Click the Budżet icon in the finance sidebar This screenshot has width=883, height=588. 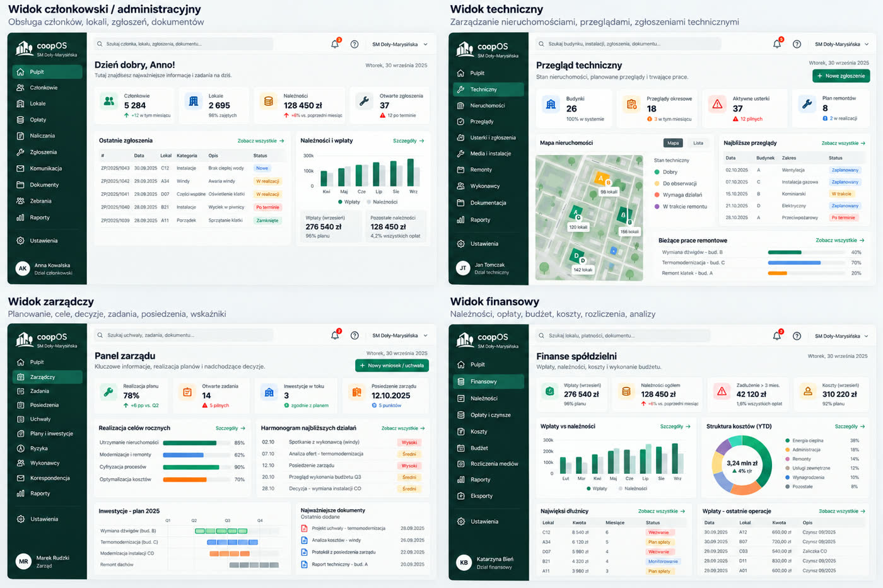point(461,448)
